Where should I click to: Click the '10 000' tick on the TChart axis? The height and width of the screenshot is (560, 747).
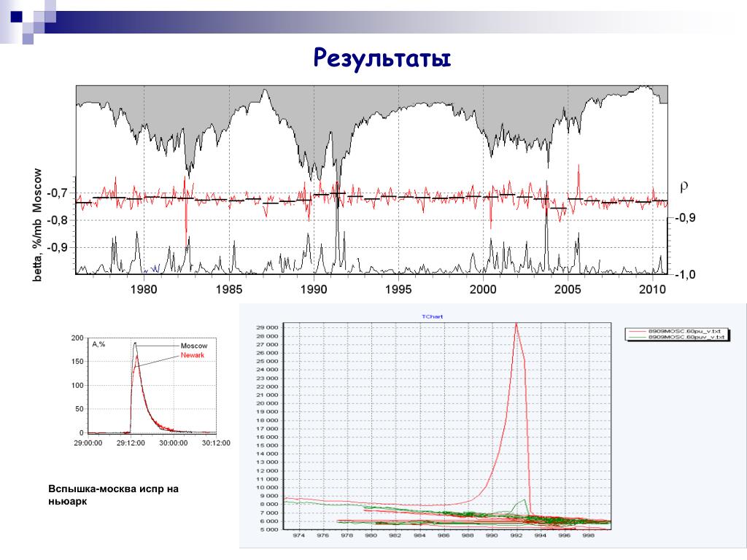click(267, 488)
